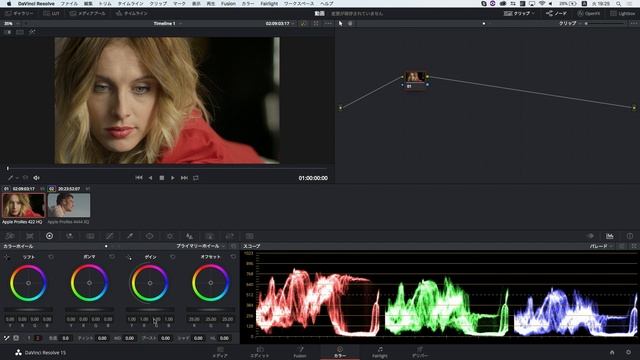640x360 pixels.
Task: Adjust the Lift master wheel slider
Action: point(28,310)
